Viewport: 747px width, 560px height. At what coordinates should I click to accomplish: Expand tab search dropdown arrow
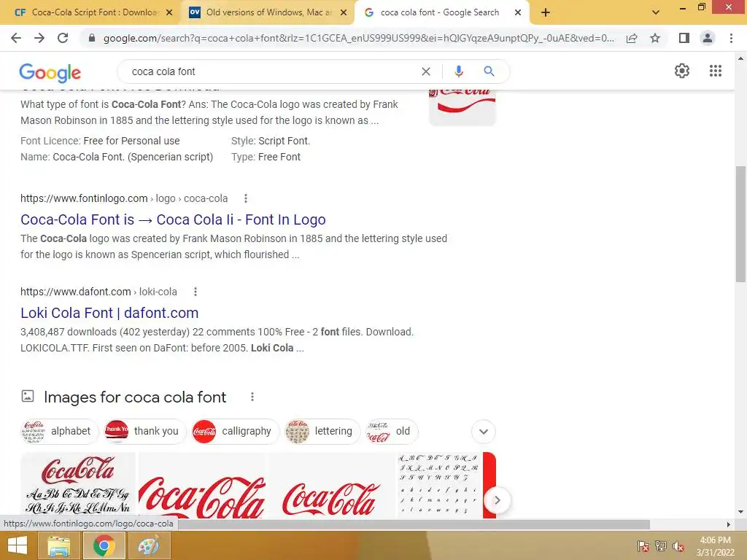[x=656, y=13]
